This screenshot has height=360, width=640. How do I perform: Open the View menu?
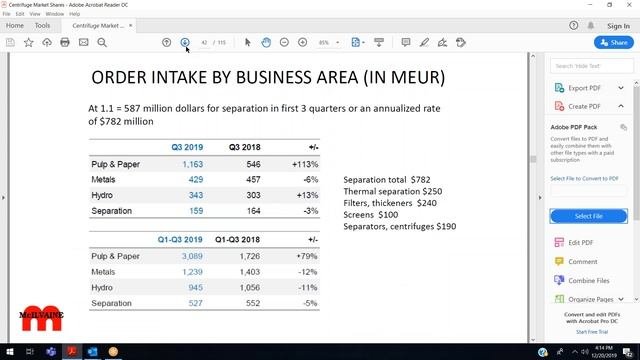point(35,14)
